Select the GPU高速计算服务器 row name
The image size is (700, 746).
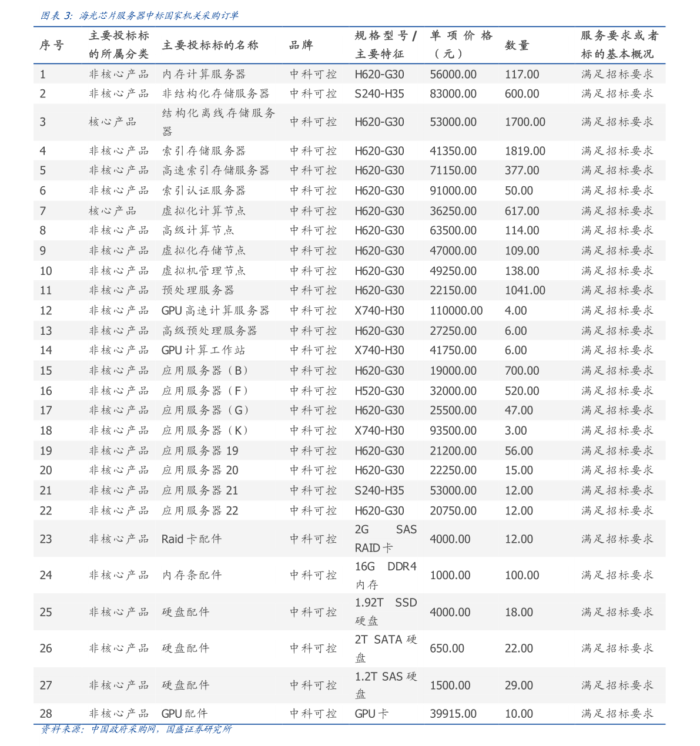tap(215, 311)
